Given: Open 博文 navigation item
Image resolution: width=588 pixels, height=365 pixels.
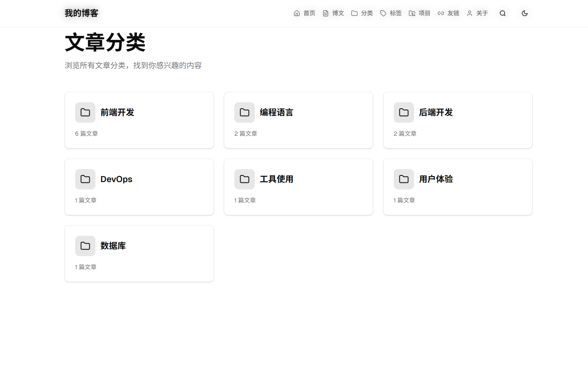Looking at the screenshot, I should [x=333, y=13].
